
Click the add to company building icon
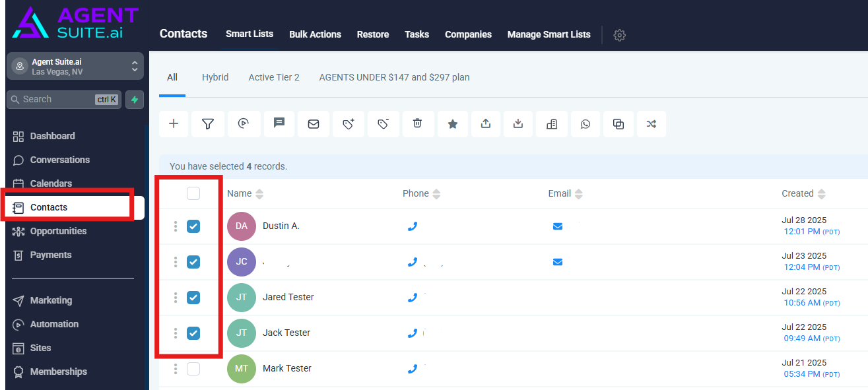[552, 124]
